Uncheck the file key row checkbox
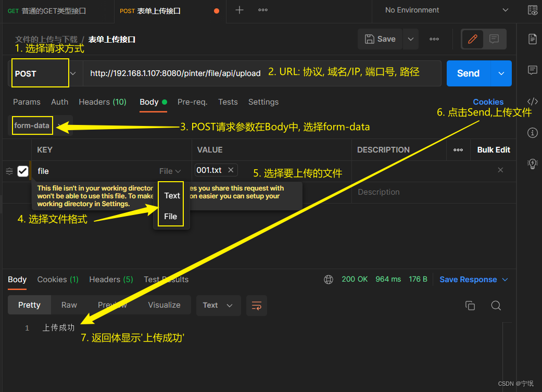This screenshot has width=542, height=392. (23, 171)
